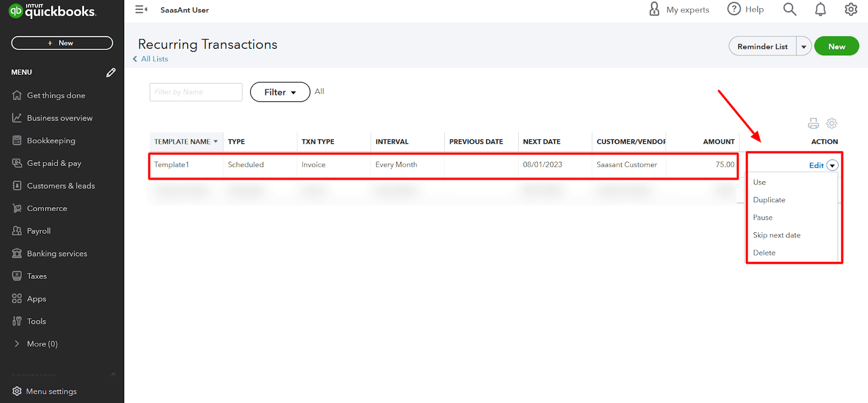The image size is (868, 403).
Task: Open the Filter dropdown
Action: tap(280, 92)
